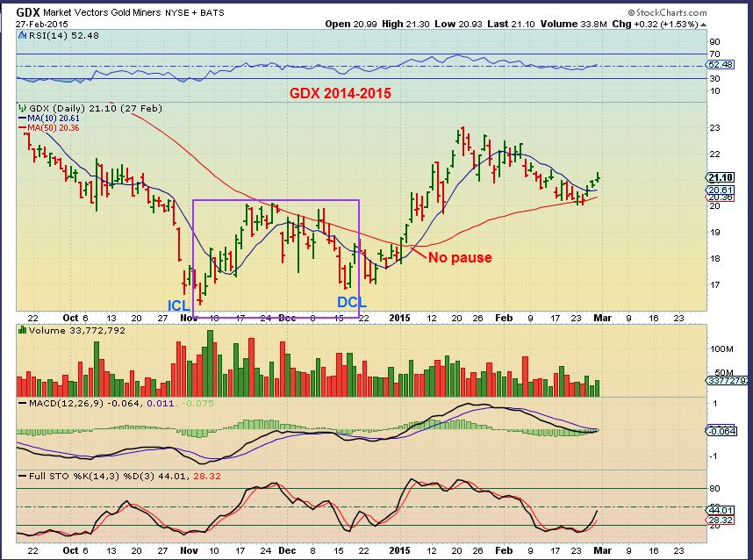The image size is (753, 560).
Task: Click the boxed 44.01 stochastic axis tag
Action: 721,511
